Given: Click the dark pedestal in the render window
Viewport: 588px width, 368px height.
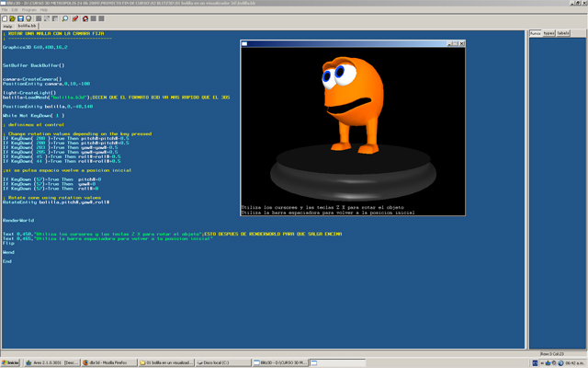Looking at the screenshot, I should click(x=353, y=173).
